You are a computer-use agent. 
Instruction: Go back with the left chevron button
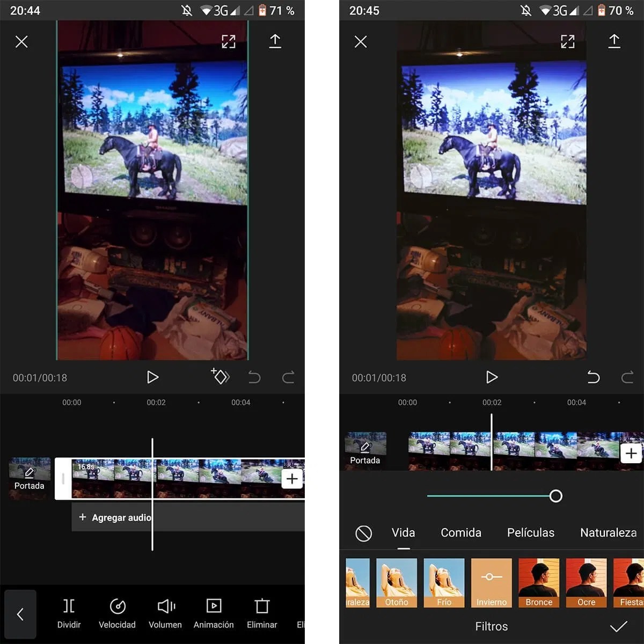pos(20,614)
